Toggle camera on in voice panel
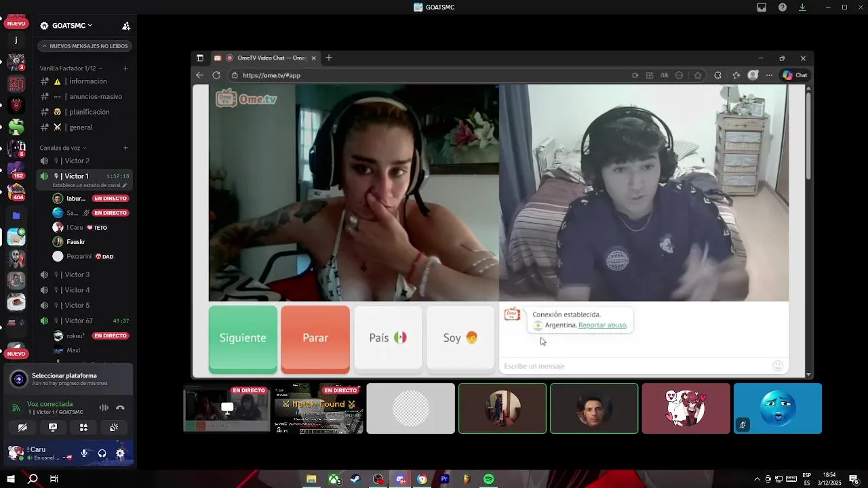 (22, 428)
